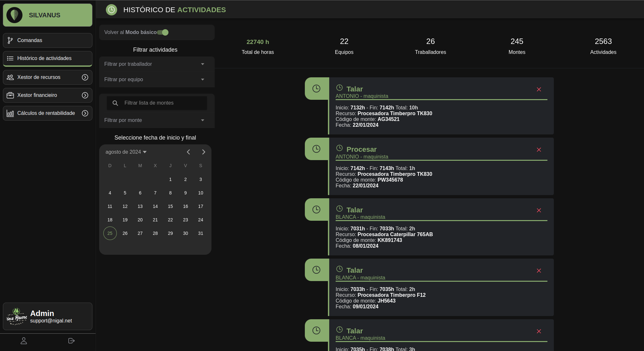Expand Xestor de recursos submenu arrow
Viewport: 644px width, 351px height.
pyautogui.click(x=85, y=77)
